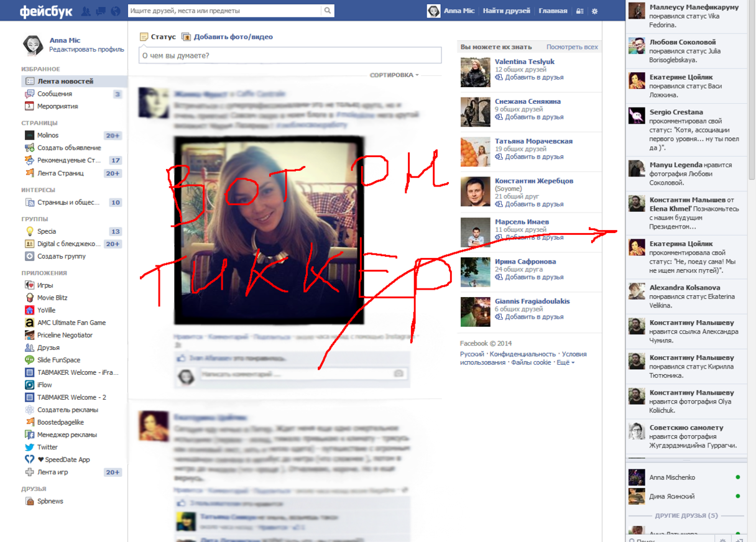Open the privacy shortcuts lock icon
The image size is (756, 542).
click(x=580, y=11)
